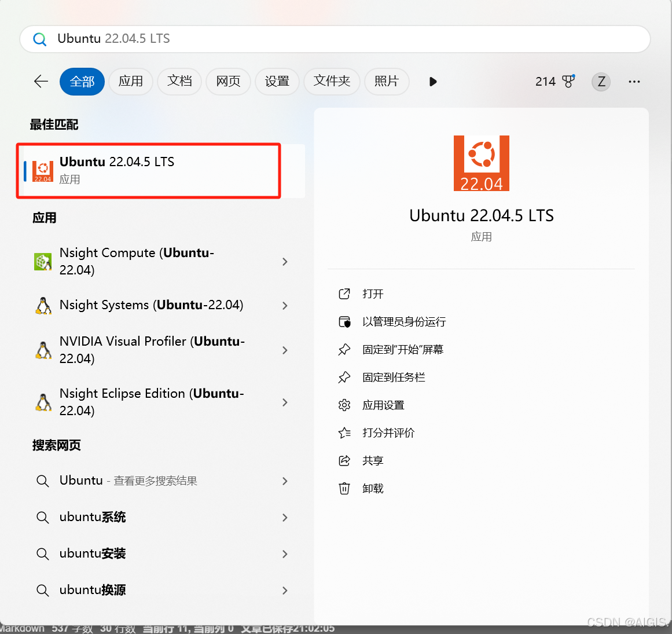Click 打开 to launch Ubuntu
Image resolution: width=672 pixels, height=634 pixels.
(373, 294)
